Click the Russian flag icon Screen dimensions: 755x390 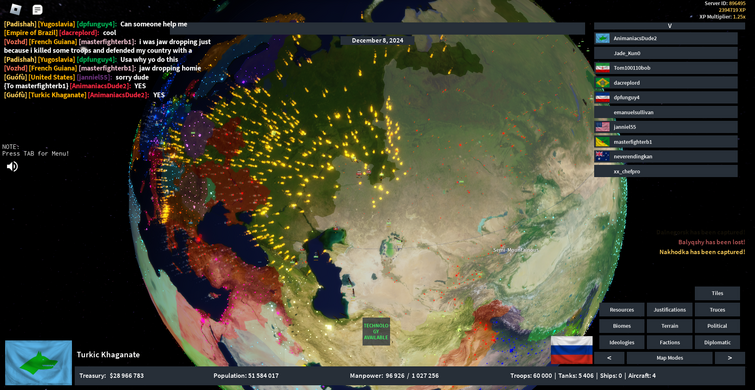(572, 350)
